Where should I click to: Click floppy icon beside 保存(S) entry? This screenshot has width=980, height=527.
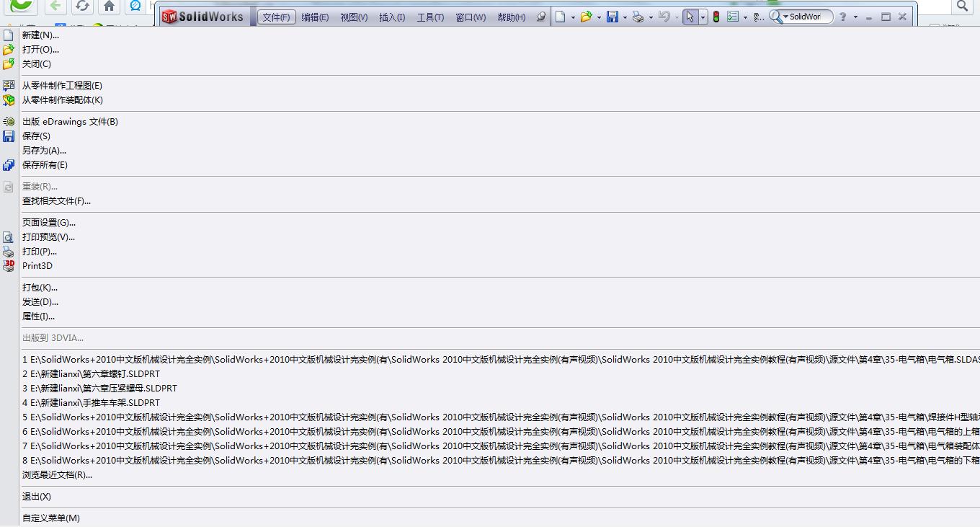[9, 136]
